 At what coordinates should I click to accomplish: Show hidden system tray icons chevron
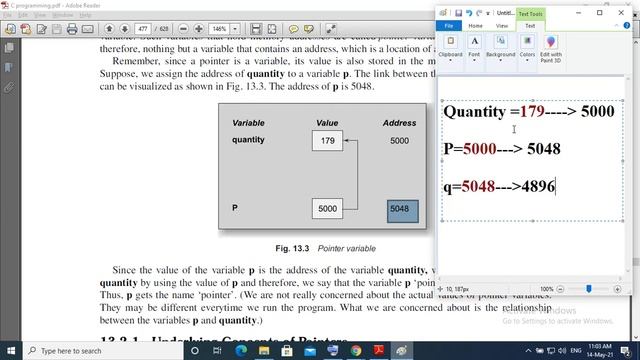(x=528, y=351)
